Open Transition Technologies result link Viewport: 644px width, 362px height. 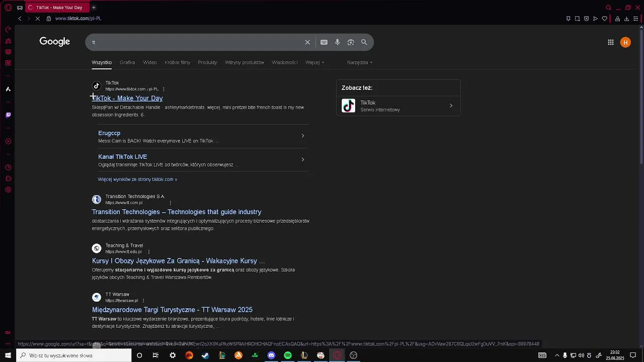click(177, 212)
